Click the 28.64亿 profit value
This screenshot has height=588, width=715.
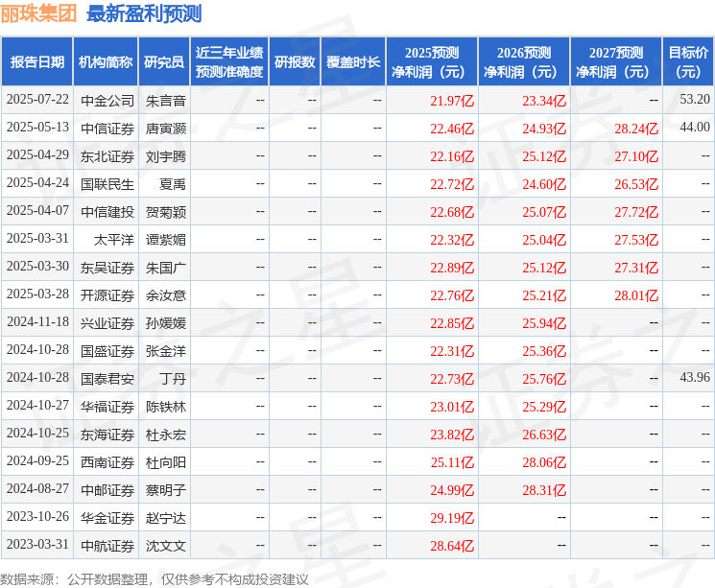pyautogui.click(x=452, y=546)
